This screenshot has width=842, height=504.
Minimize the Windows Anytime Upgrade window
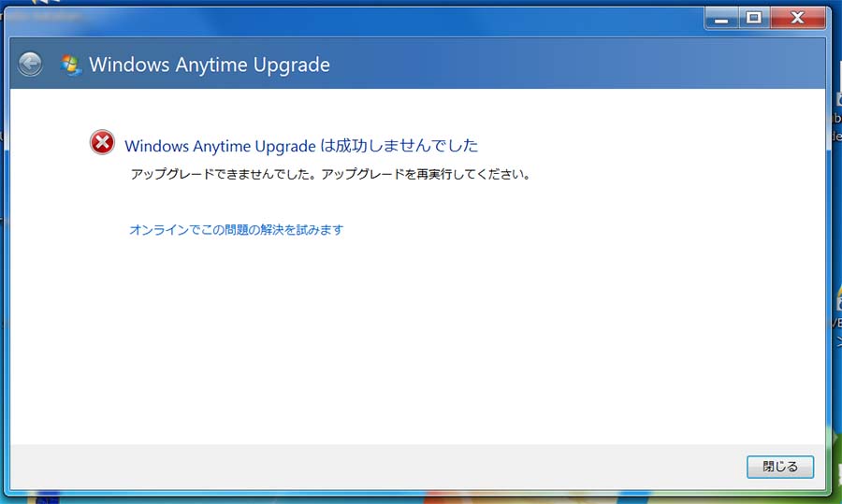click(x=721, y=18)
